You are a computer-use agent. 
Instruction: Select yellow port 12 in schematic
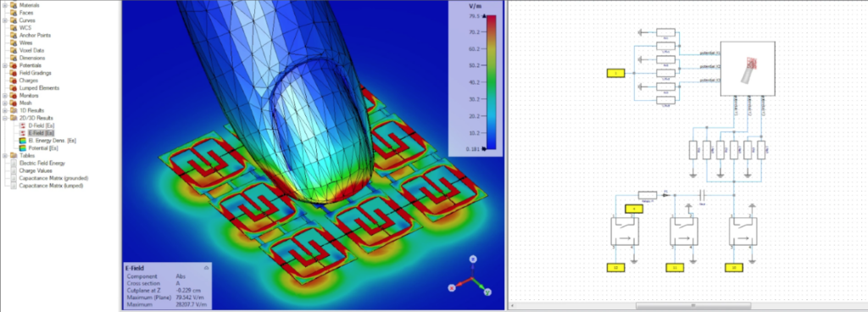(615, 268)
